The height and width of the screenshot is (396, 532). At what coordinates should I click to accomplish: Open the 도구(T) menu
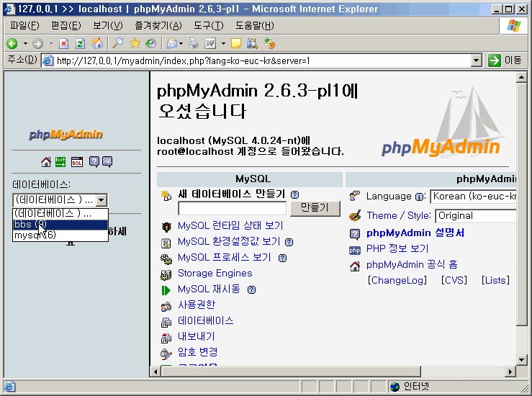pos(208,25)
